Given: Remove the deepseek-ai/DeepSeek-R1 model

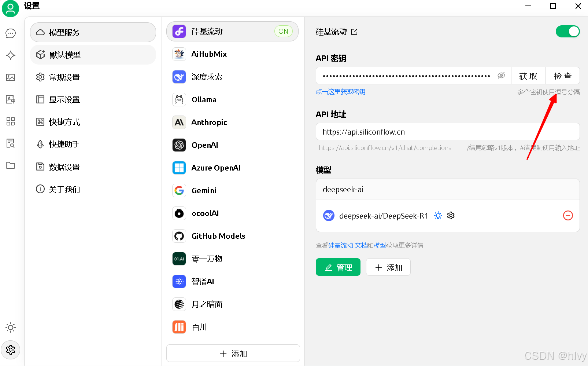Looking at the screenshot, I should click(568, 216).
